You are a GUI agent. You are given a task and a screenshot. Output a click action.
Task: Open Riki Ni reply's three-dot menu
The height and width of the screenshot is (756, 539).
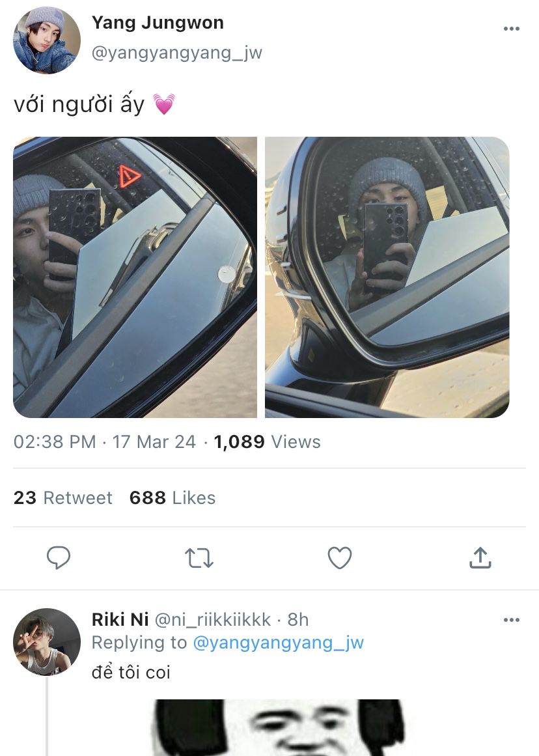pyautogui.click(x=512, y=620)
